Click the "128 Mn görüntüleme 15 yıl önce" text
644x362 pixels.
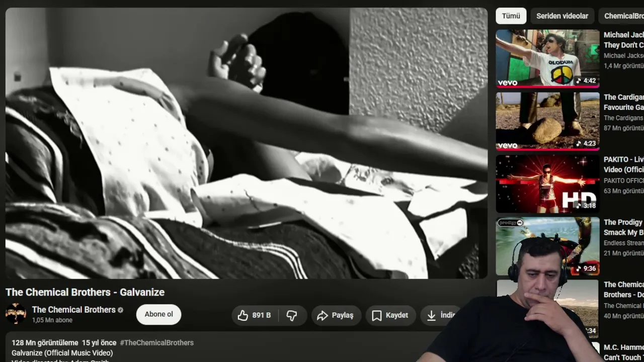point(64,343)
